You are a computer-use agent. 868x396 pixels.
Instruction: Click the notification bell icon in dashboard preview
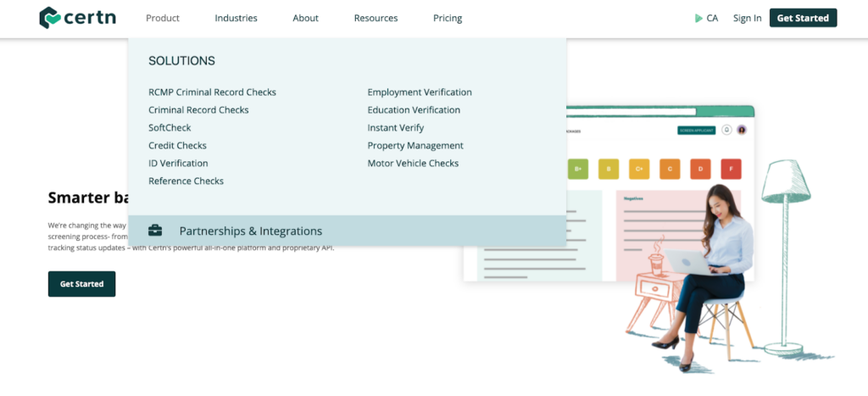pyautogui.click(x=727, y=131)
